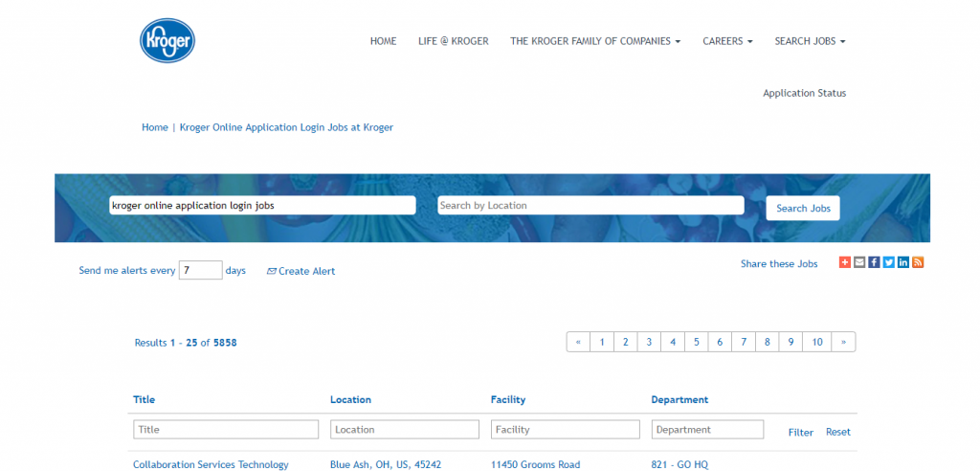Click the keyword search field
Viewport: 980px width, 471px height.
[262, 205]
